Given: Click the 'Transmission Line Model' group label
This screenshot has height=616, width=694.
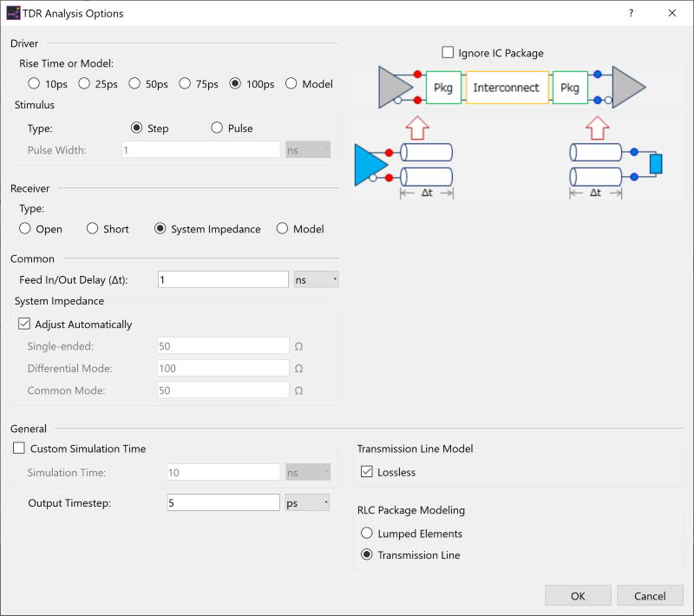Looking at the screenshot, I should click(x=416, y=449).
